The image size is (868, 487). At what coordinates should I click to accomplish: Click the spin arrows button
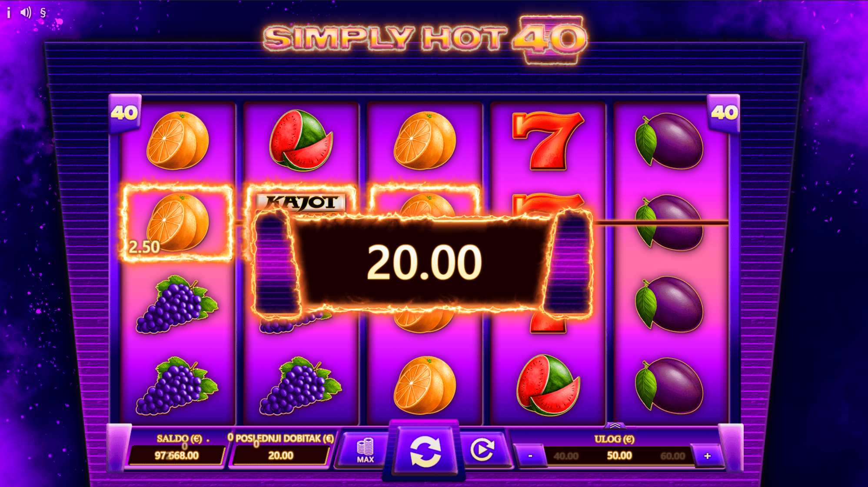click(425, 452)
